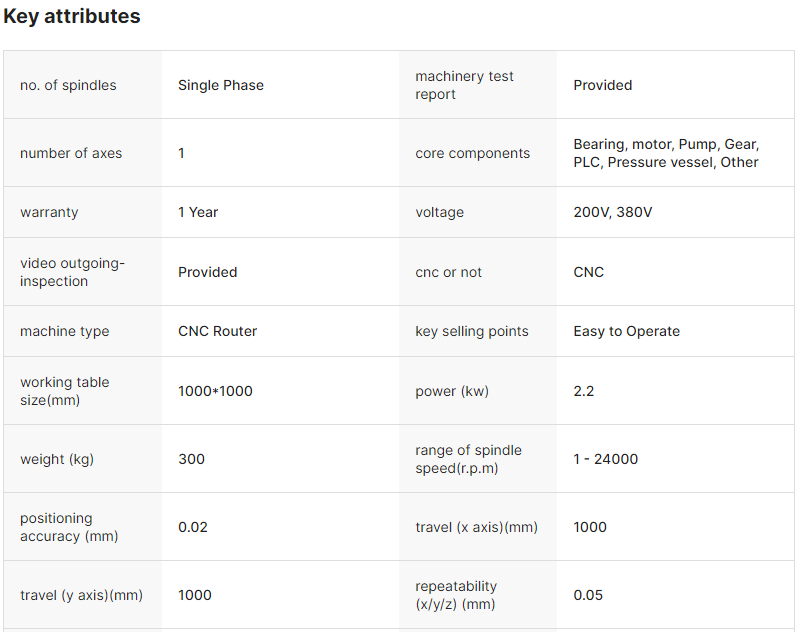Select the '1000*1000' working table size value
799x632 pixels.
[215, 391]
